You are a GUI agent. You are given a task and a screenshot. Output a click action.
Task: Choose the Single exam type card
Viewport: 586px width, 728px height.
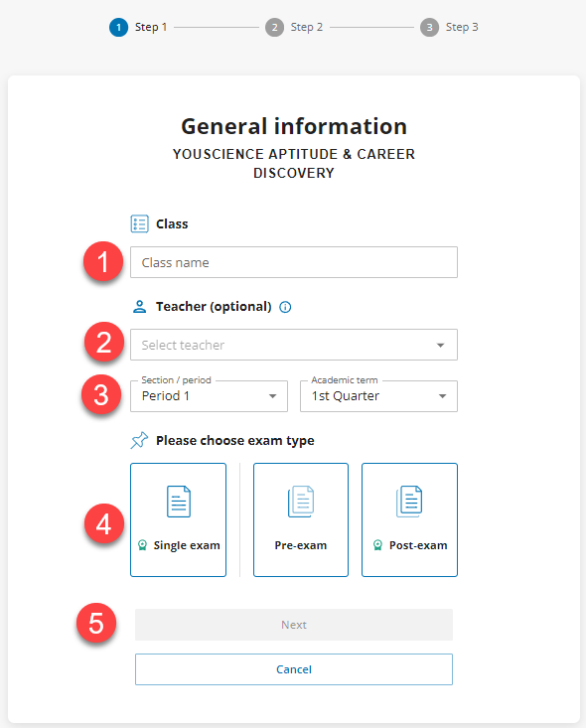[179, 519]
